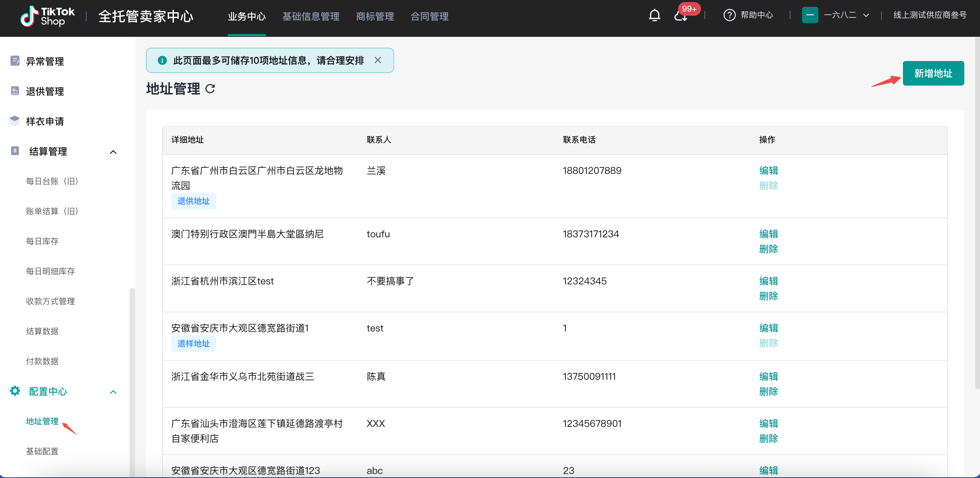Delete the toufu address row
Image resolution: width=980 pixels, height=478 pixels.
point(769,249)
